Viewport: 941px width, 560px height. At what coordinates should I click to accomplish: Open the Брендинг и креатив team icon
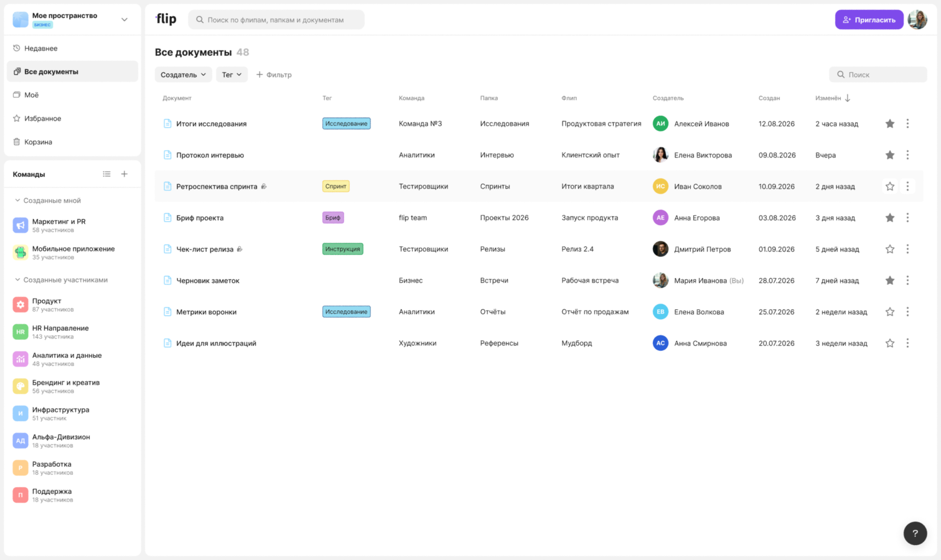[x=21, y=386]
